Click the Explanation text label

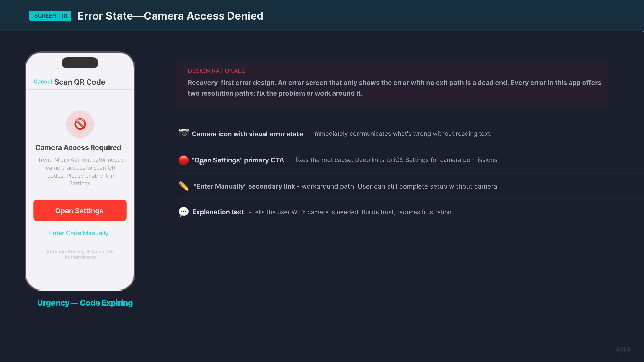coord(218,212)
